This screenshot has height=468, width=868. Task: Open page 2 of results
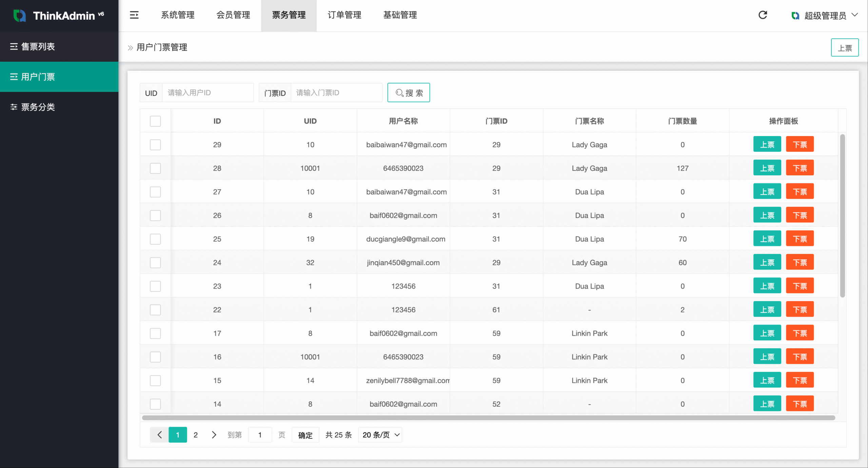(196, 435)
